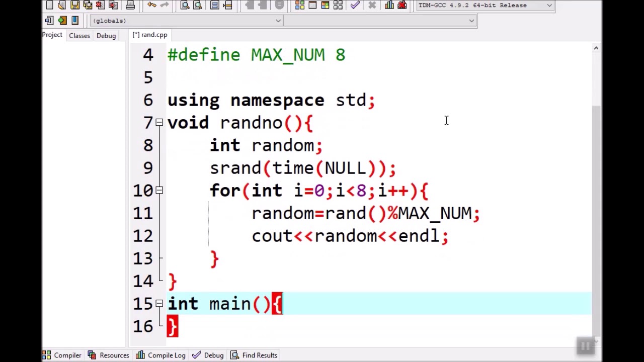Switch to the Debug side panel tab

(x=106, y=36)
